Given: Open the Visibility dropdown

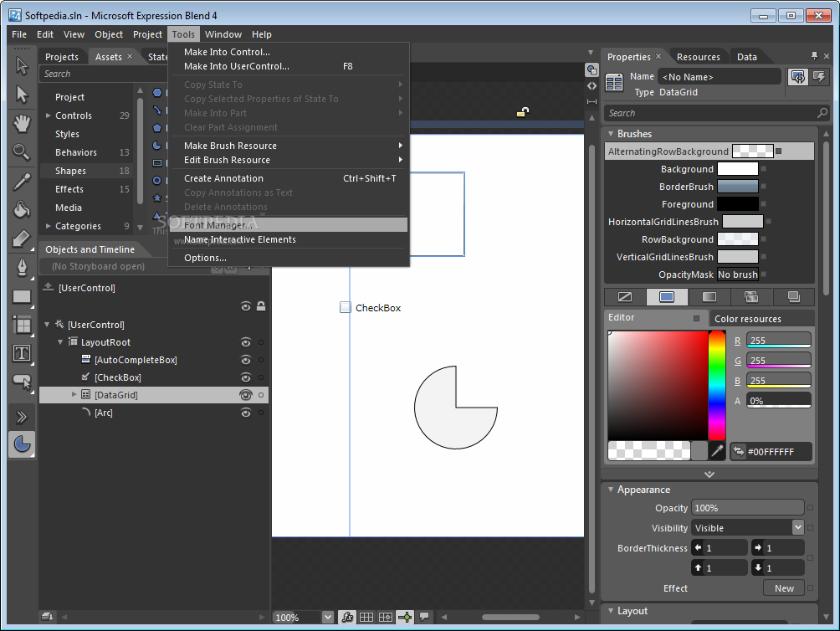Looking at the screenshot, I should [x=797, y=527].
